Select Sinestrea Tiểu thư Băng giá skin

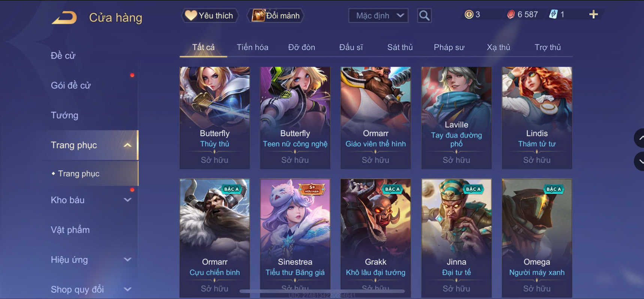tap(295, 238)
